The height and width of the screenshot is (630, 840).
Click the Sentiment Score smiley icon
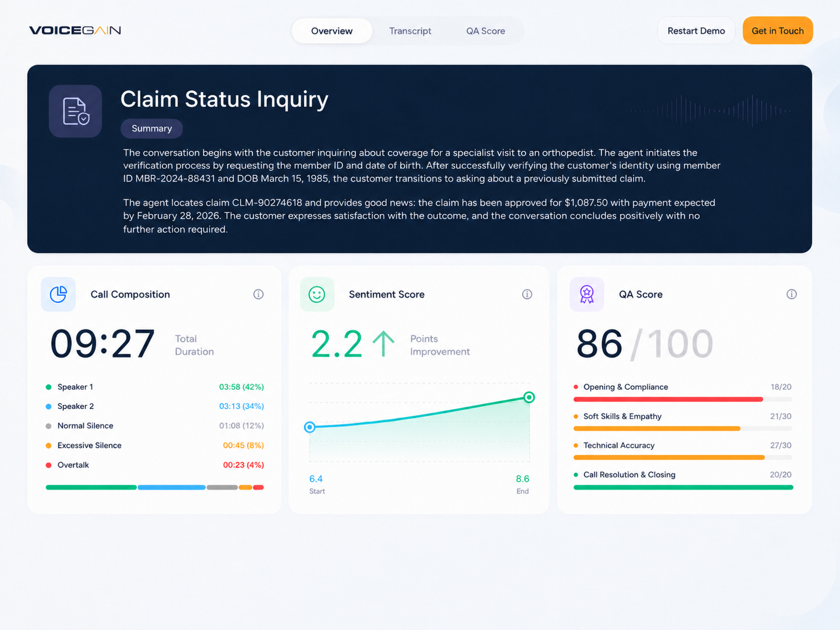pyautogui.click(x=317, y=294)
